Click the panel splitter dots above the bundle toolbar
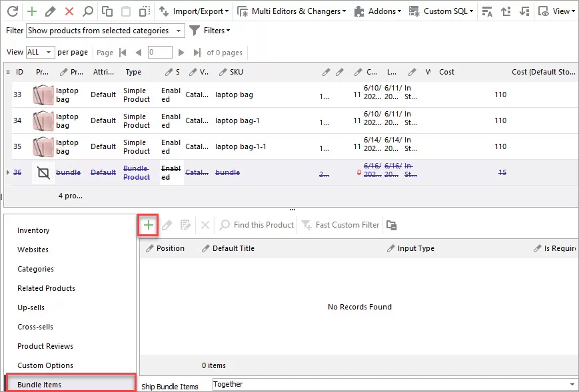Screen dimensions: 579x392 pyautogui.click(x=292, y=210)
